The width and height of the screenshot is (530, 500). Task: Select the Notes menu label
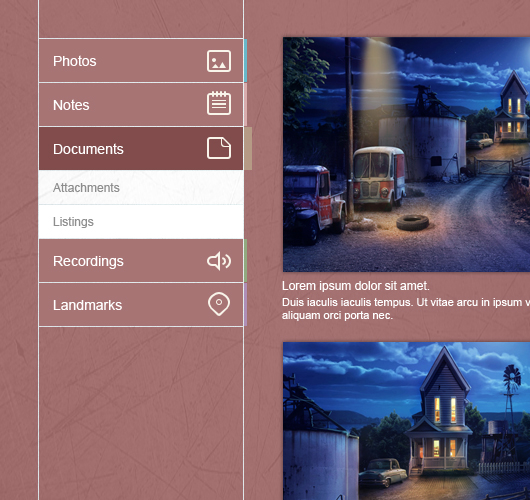(x=71, y=105)
